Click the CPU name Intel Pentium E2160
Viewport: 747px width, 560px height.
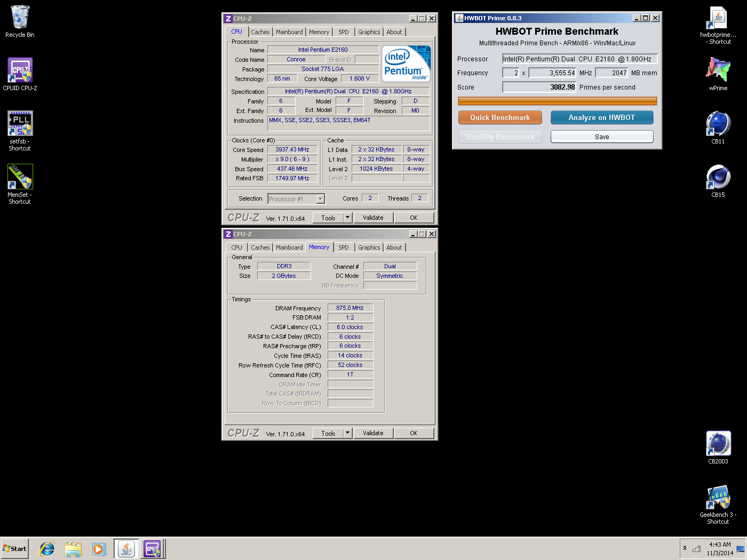[x=323, y=50]
